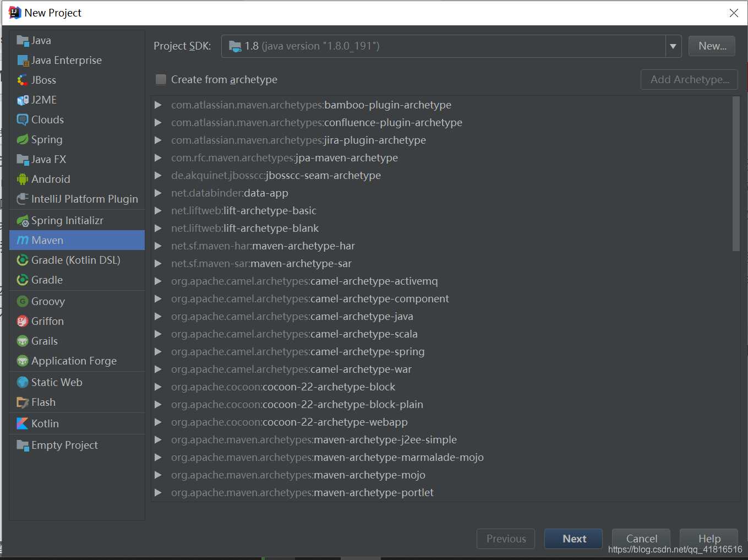This screenshot has height=560, width=748.
Task: Choose the Grails icon
Action: point(23,341)
